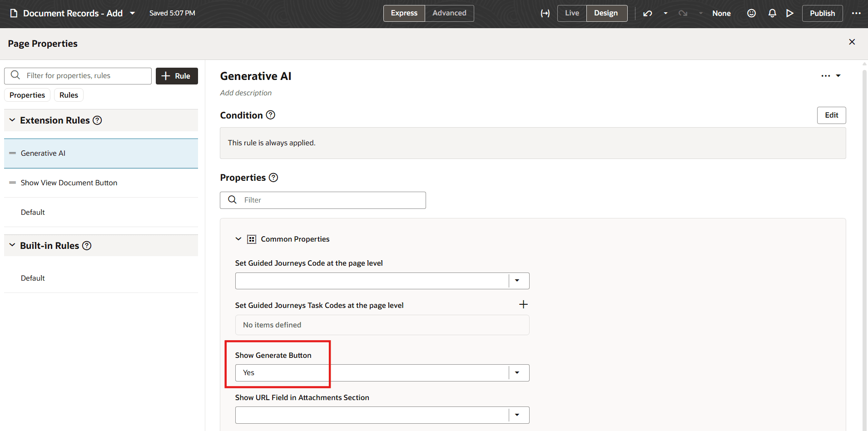Switch to Live mode
Viewport: 868px width, 431px height.
click(x=572, y=13)
